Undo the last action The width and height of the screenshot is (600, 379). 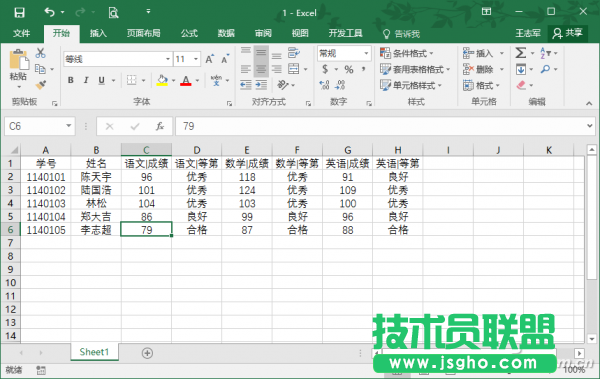click(x=50, y=12)
